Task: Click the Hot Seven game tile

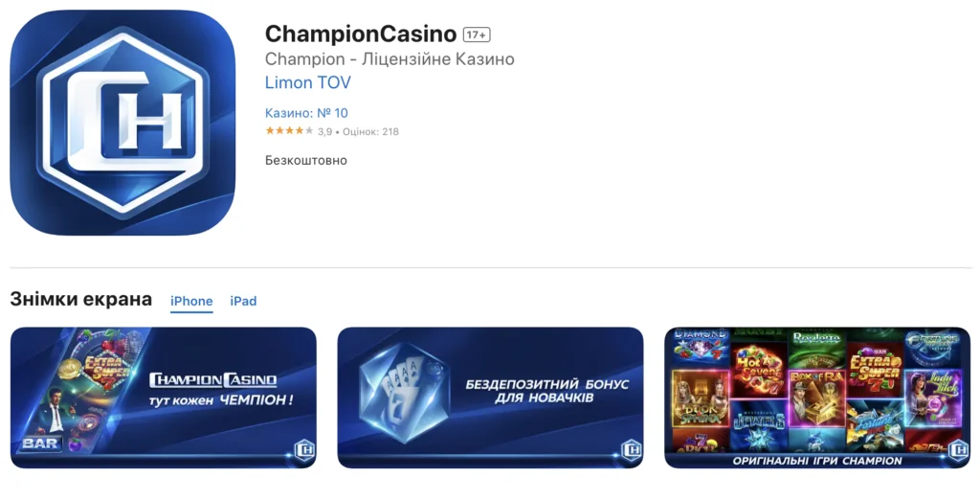Action: pyautogui.click(x=758, y=371)
